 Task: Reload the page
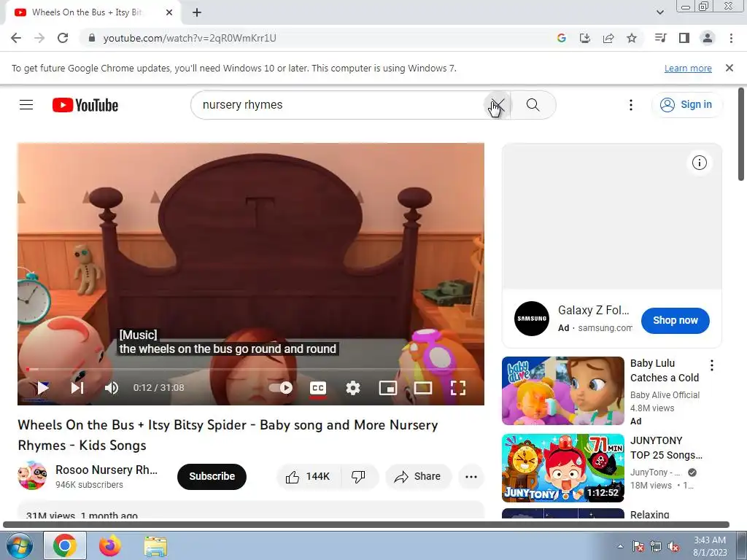point(63,38)
